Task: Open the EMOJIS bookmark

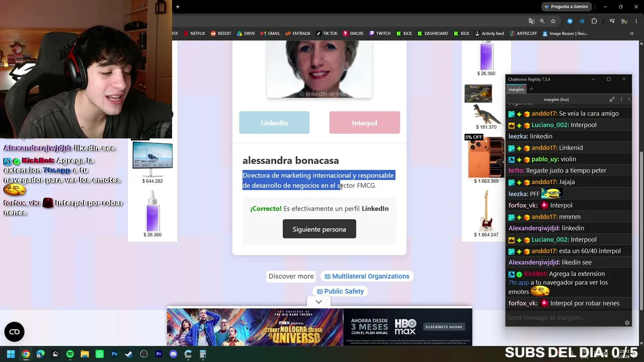Action: point(353,34)
